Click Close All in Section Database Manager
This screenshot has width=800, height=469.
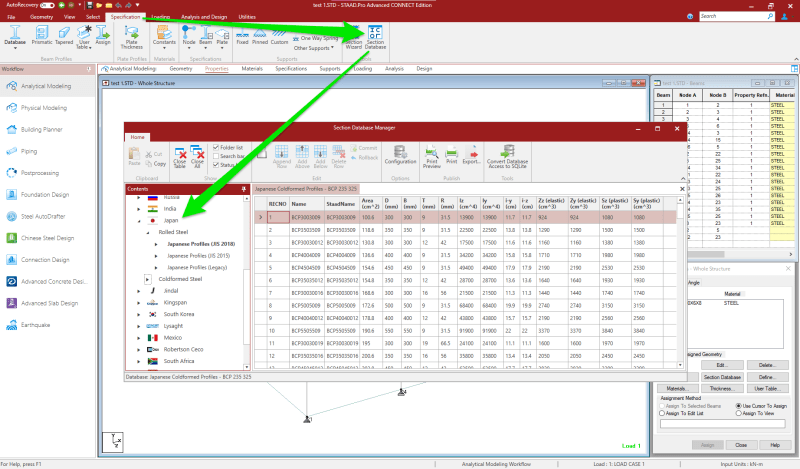coord(197,158)
